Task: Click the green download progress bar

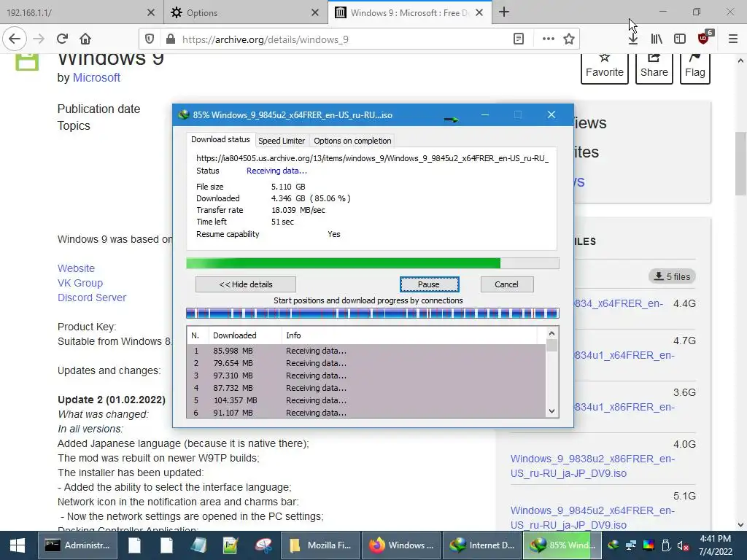Action: click(373, 263)
